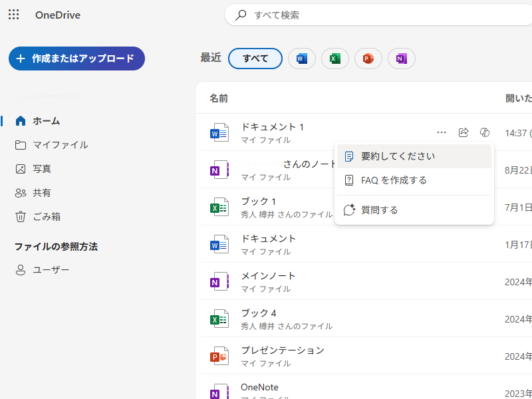Toggle the すべて filter pill
Screen dimensions: 532x399
[255, 59]
